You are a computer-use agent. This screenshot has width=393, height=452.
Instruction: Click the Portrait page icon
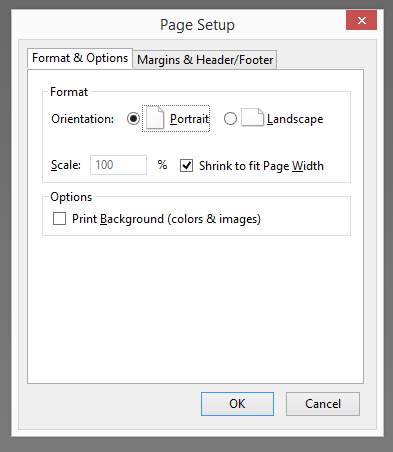(x=155, y=118)
